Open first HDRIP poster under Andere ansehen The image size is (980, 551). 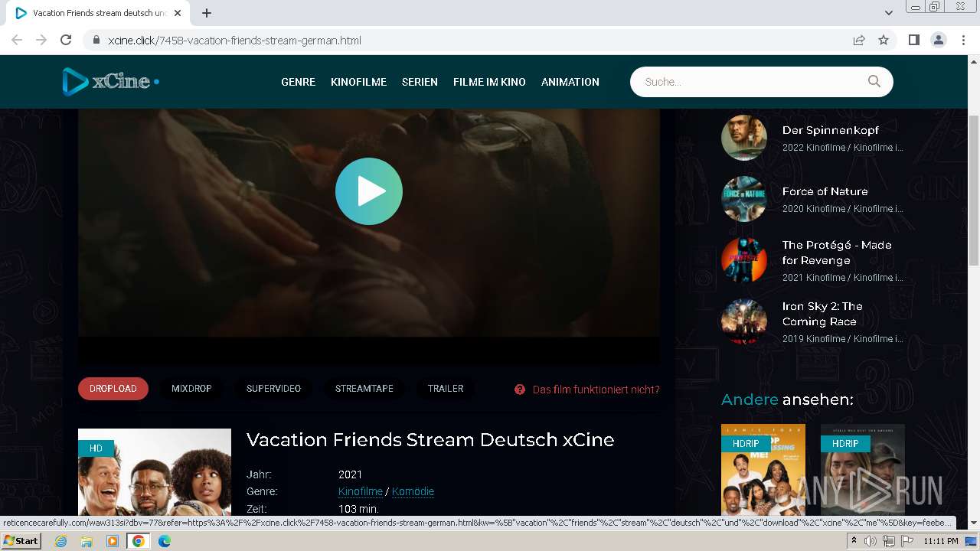tap(763, 470)
